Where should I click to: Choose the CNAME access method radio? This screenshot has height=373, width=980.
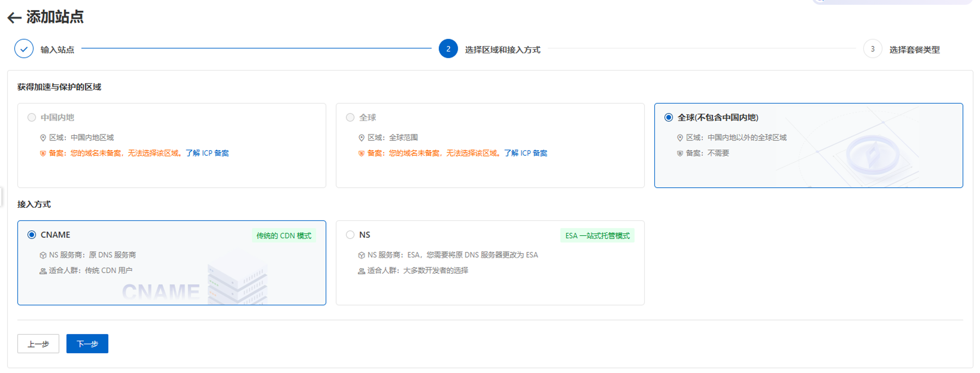click(x=31, y=235)
